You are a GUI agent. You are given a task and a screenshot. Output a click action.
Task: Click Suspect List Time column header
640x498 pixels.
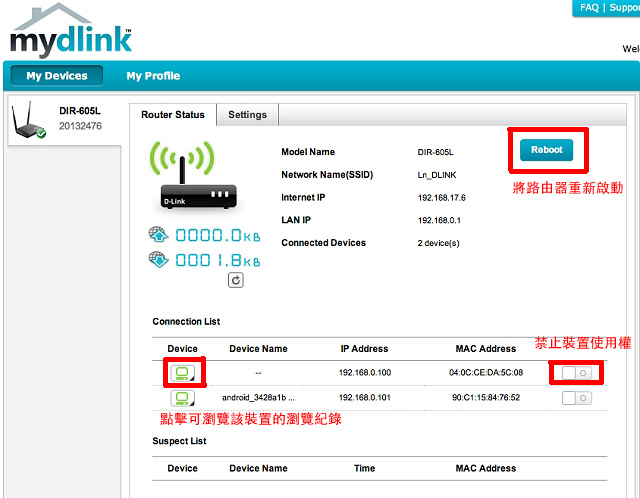(x=364, y=469)
